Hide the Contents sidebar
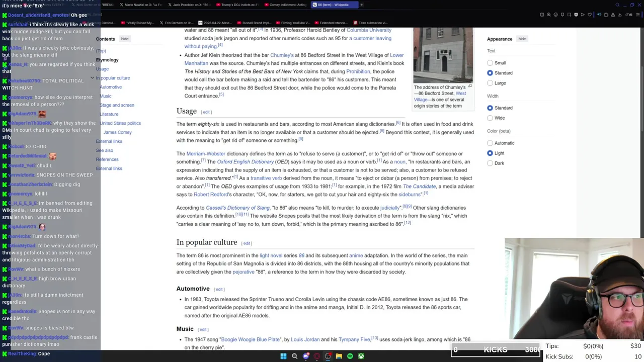The image size is (644, 362). pyautogui.click(x=124, y=39)
